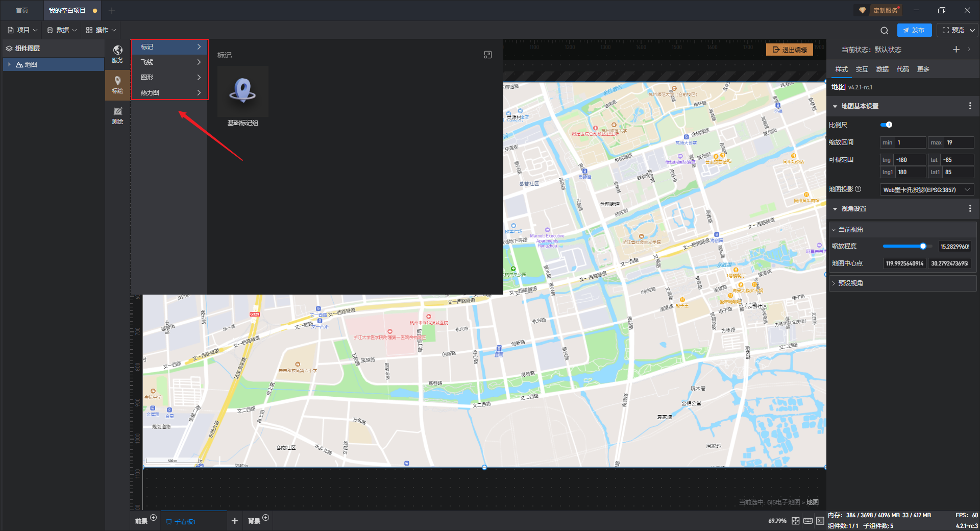
Task: Go to the 首页 tab
Action: [22, 10]
